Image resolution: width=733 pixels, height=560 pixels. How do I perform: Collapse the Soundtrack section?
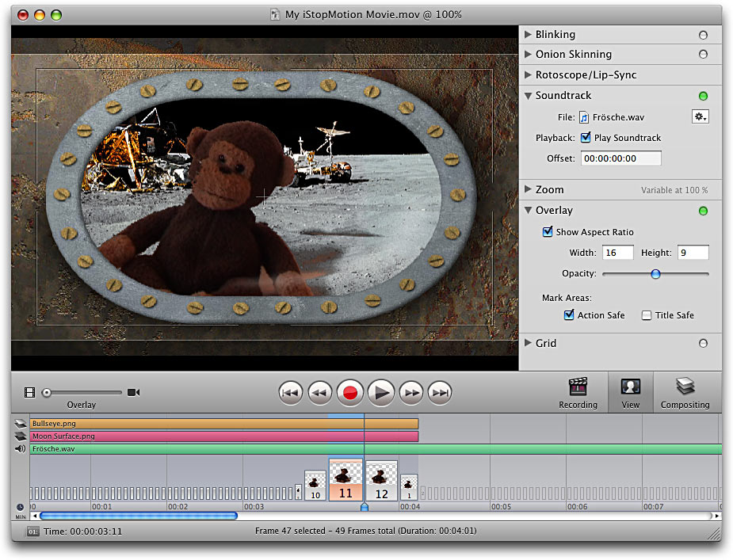[x=528, y=95]
